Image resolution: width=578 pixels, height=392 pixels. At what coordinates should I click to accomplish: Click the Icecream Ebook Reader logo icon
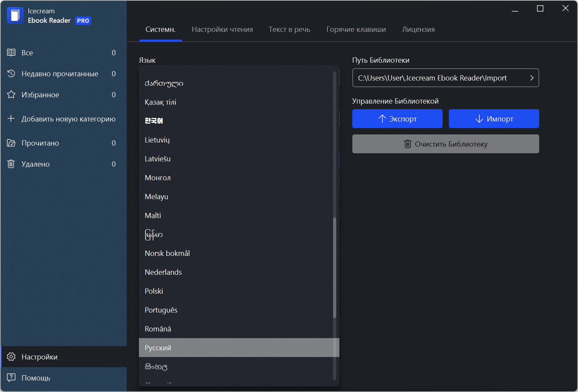15,15
